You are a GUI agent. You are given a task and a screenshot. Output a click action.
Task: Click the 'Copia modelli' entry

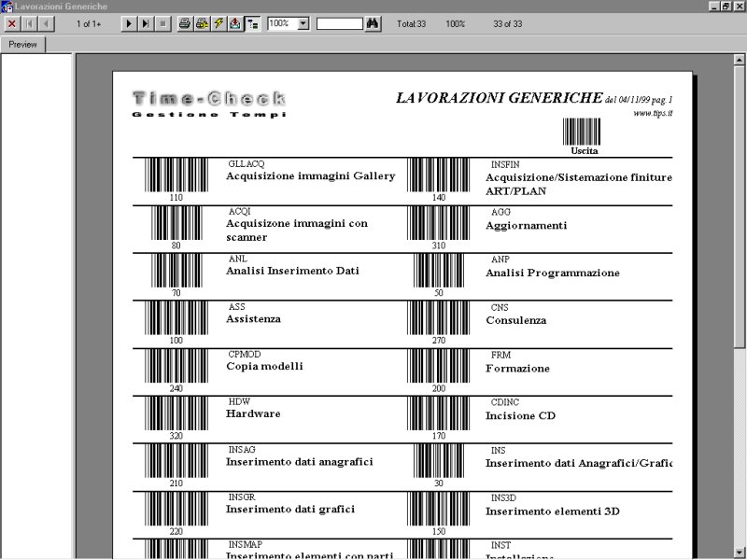coord(264,367)
